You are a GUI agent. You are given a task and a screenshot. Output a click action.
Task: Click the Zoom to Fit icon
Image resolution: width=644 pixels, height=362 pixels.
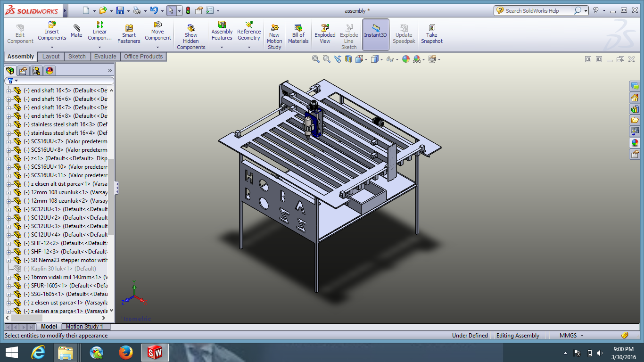coord(316,59)
